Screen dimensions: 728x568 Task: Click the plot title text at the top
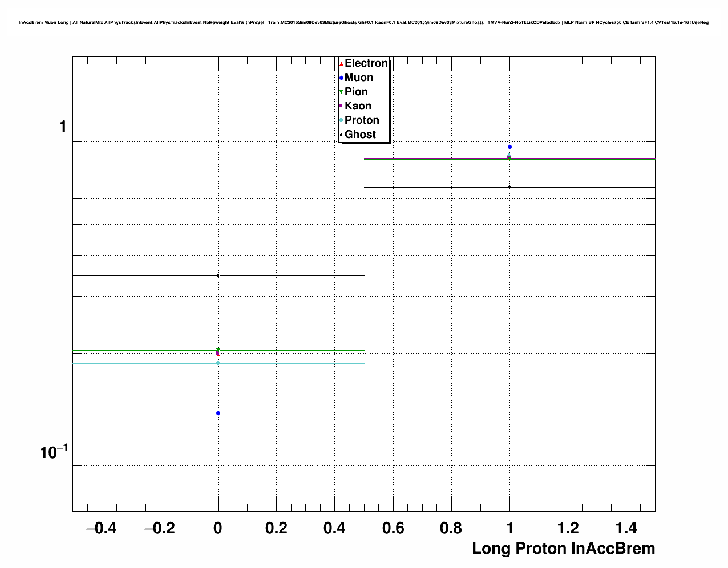[363, 22]
